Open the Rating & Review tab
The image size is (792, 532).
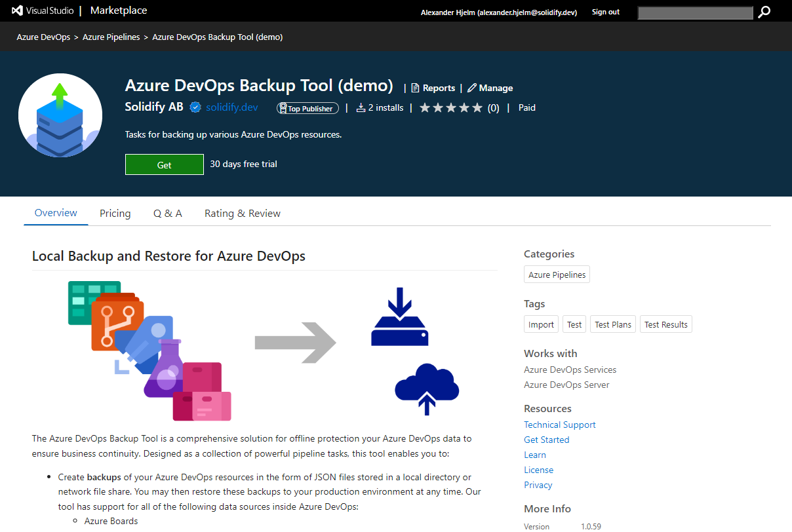243,214
